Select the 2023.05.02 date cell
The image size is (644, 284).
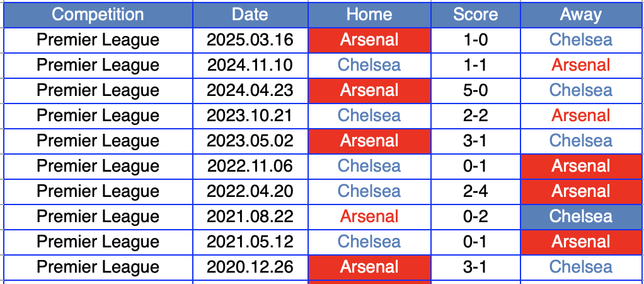[250, 141]
